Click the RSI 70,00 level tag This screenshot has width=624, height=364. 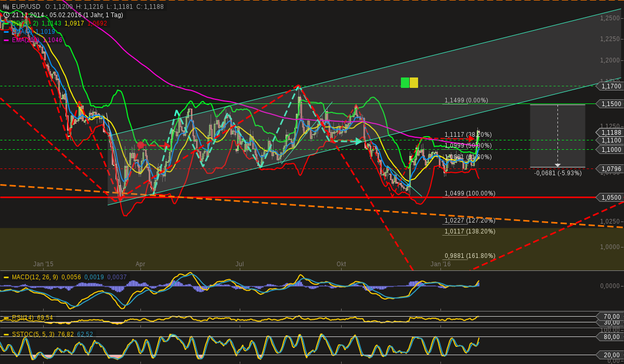[610, 317]
